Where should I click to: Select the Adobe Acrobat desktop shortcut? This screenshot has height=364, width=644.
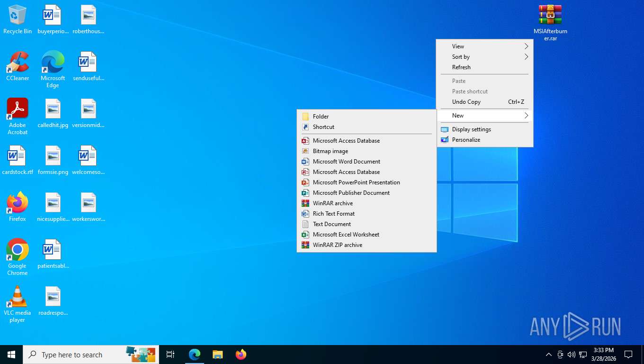click(x=18, y=117)
